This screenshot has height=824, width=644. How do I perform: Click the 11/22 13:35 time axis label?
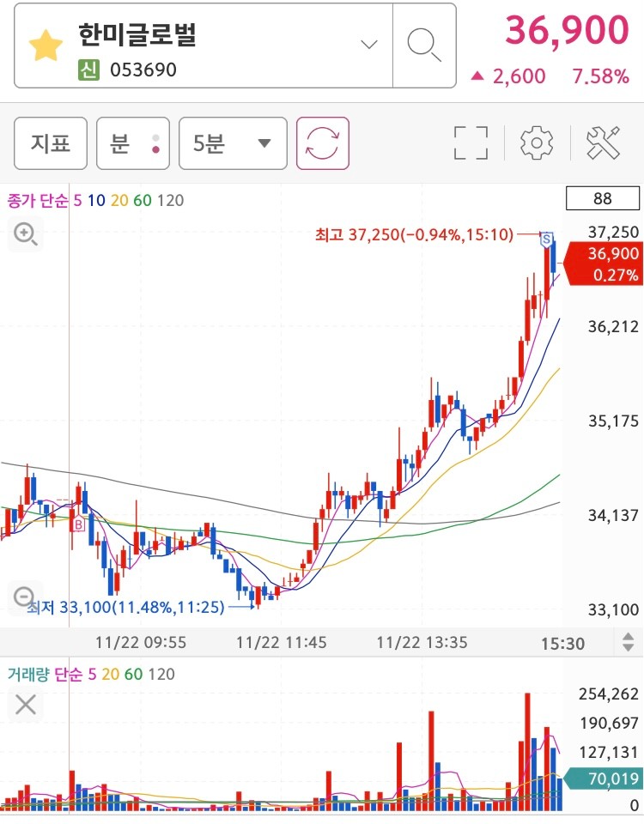(x=422, y=643)
